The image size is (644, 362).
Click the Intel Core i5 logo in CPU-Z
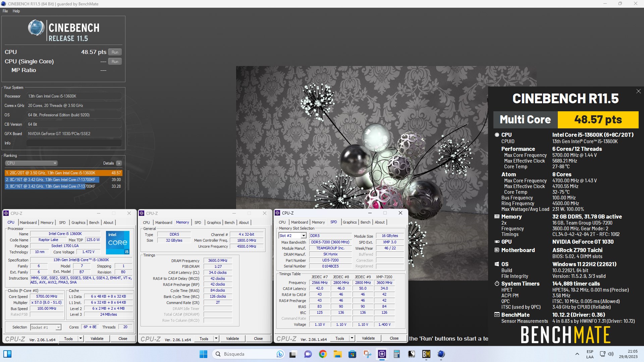pyautogui.click(x=118, y=242)
